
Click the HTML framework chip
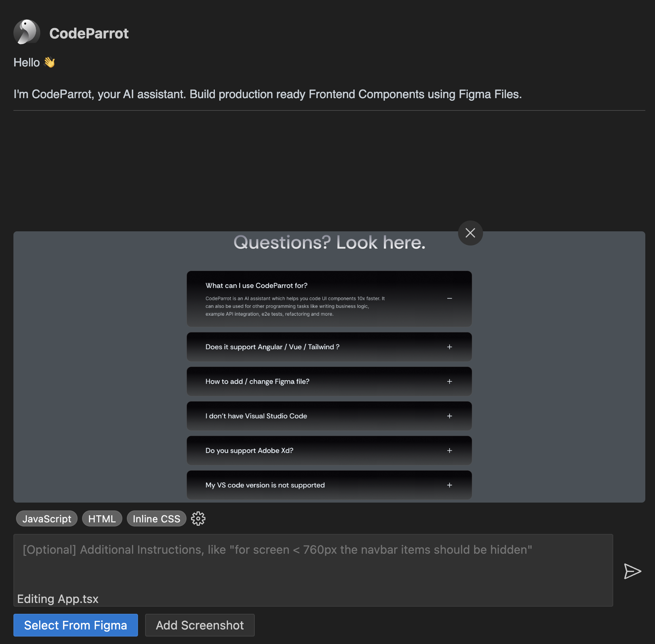coord(102,519)
